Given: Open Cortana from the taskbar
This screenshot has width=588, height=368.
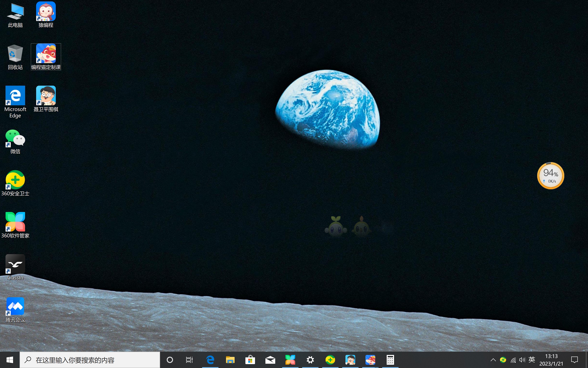Looking at the screenshot, I should 170,360.
